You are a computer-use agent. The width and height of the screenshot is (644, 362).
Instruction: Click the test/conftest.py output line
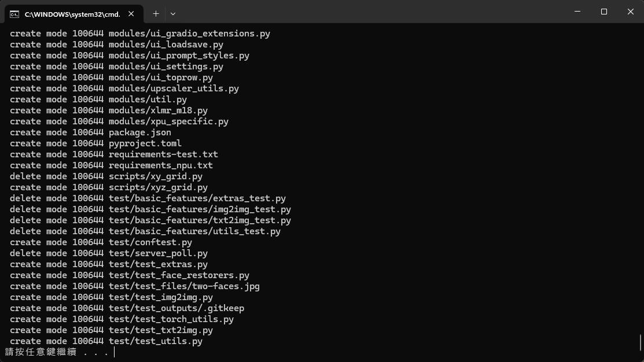click(x=101, y=242)
